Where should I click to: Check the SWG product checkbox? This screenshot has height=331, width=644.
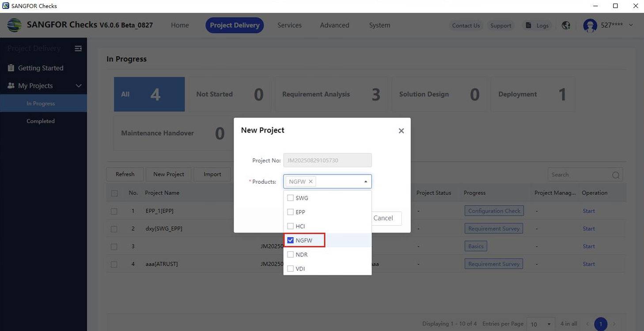click(290, 198)
